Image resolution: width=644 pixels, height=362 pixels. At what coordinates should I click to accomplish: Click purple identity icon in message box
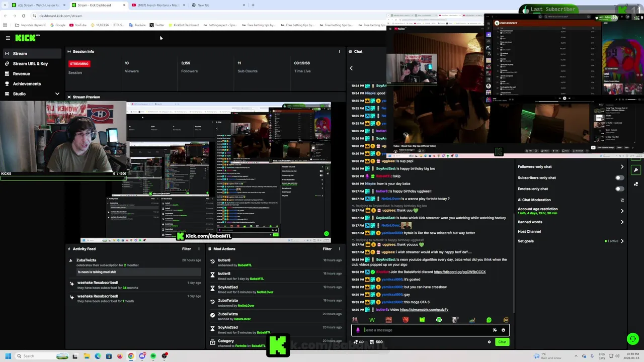click(x=358, y=330)
